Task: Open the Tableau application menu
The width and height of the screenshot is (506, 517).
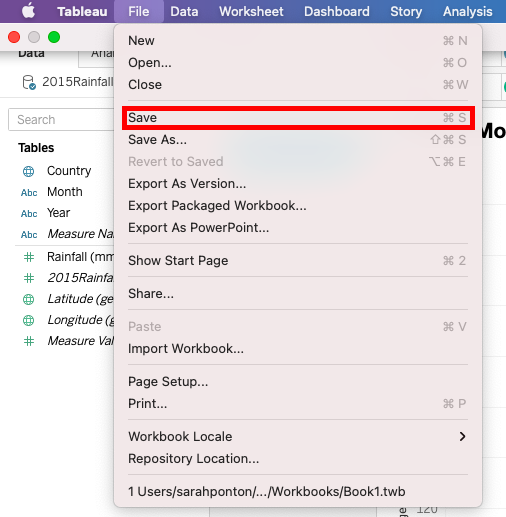Action: point(82,11)
